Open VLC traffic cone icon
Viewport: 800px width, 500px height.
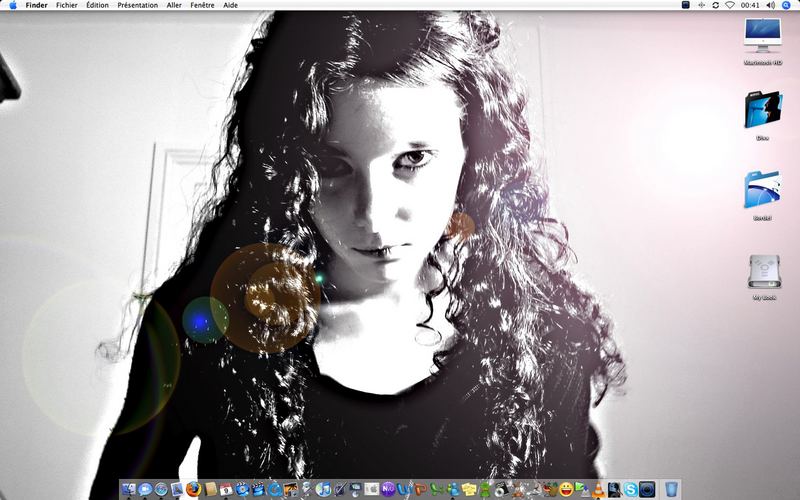(598, 489)
